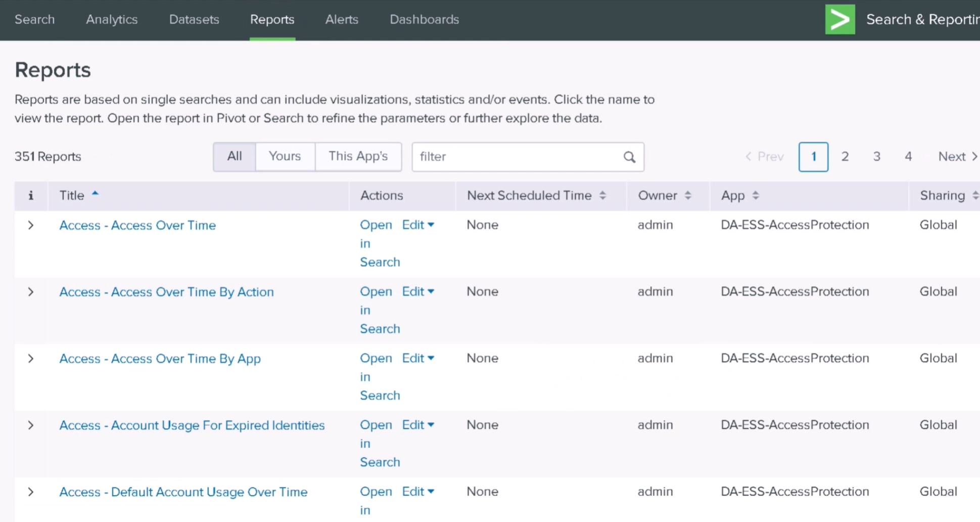The image size is (980, 522).
Task: Switch to the Datasets tab
Action: [194, 20]
